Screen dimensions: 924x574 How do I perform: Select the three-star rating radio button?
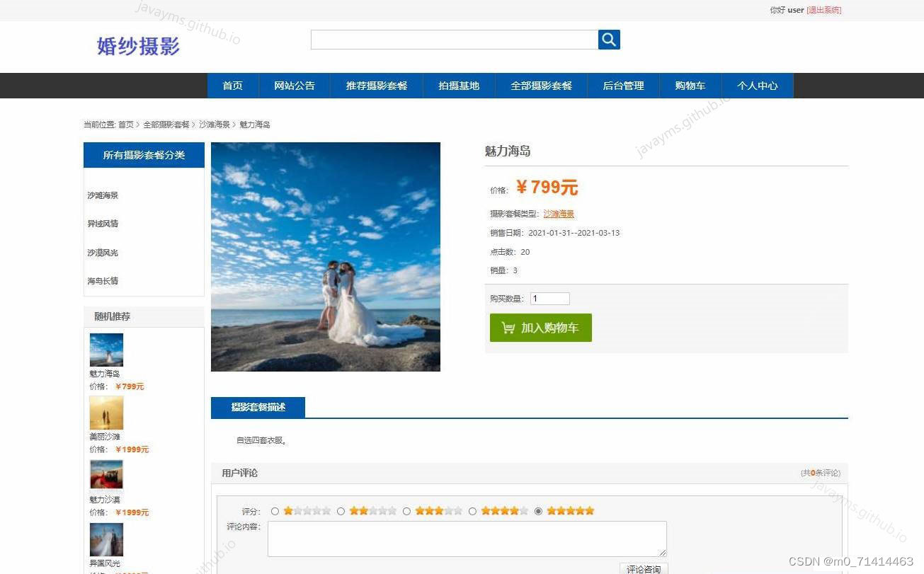(x=406, y=511)
